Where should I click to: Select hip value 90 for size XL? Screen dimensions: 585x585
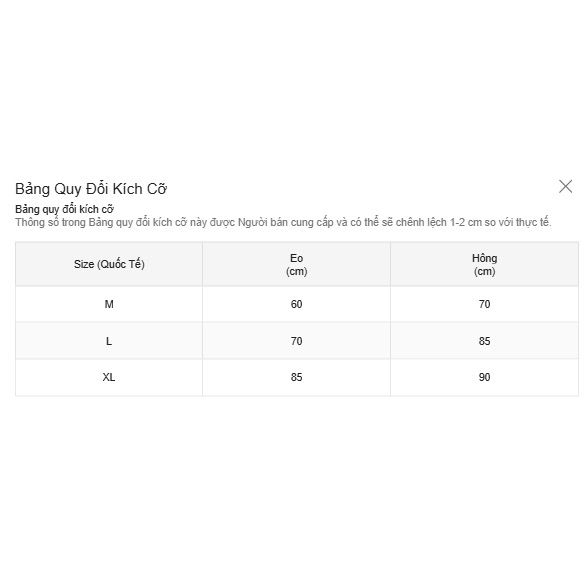pyautogui.click(x=484, y=377)
